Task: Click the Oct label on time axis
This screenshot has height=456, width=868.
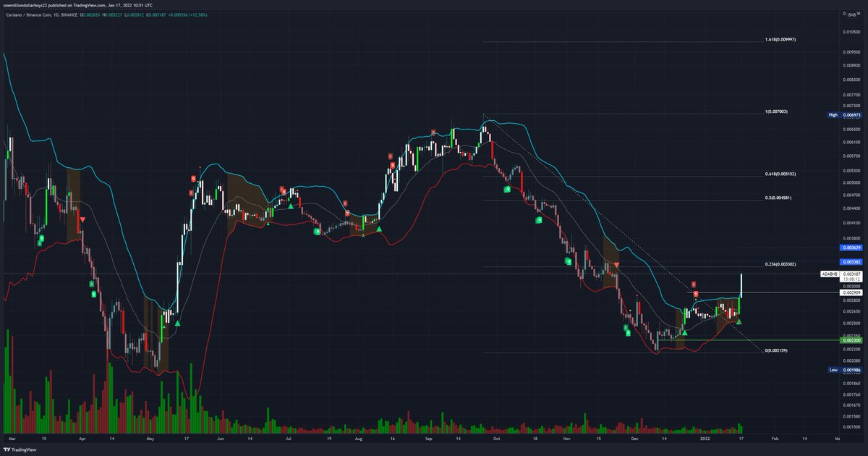Action: click(496, 439)
